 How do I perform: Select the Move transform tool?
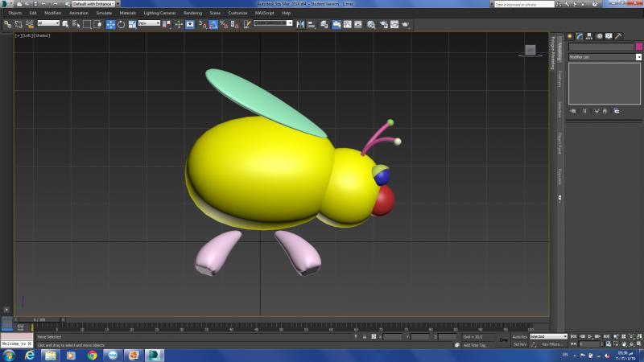(110, 24)
